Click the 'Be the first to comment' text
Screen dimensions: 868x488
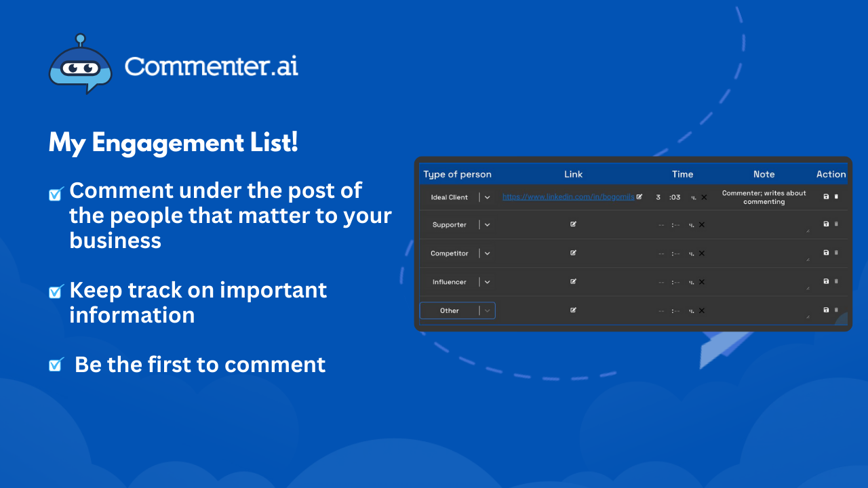tap(200, 364)
